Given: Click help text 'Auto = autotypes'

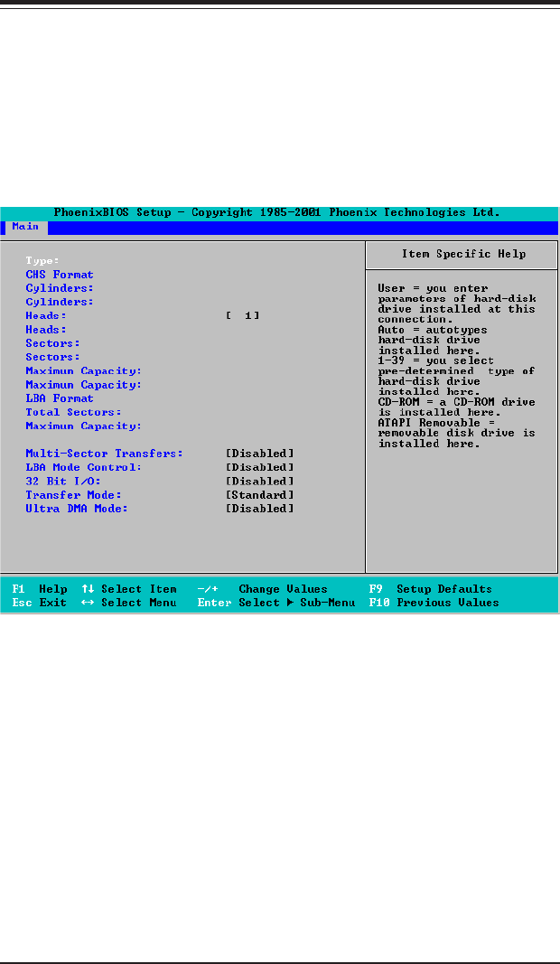Looking at the screenshot, I should tap(433, 330).
